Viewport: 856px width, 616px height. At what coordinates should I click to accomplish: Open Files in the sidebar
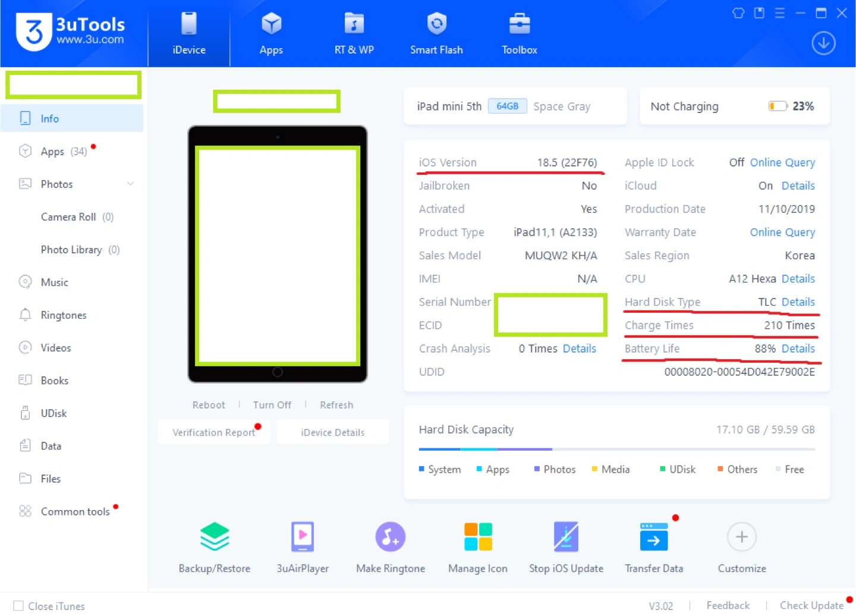click(x=72, y=478)
